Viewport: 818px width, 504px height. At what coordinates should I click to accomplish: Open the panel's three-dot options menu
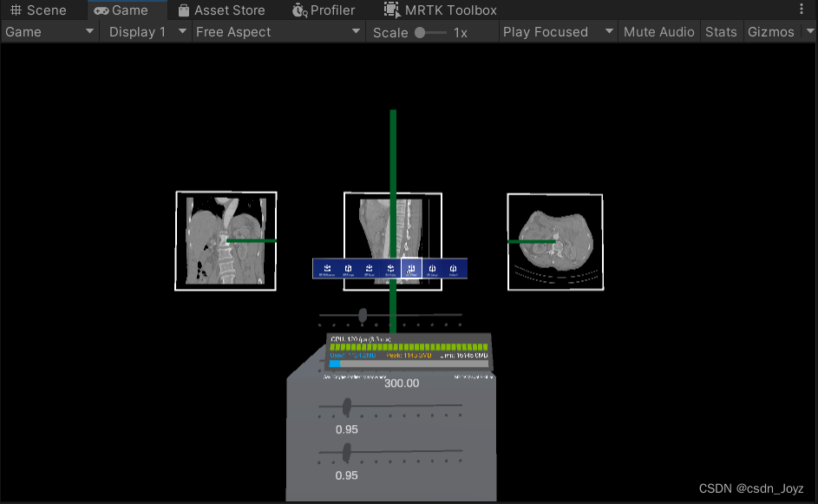point(802,9)
